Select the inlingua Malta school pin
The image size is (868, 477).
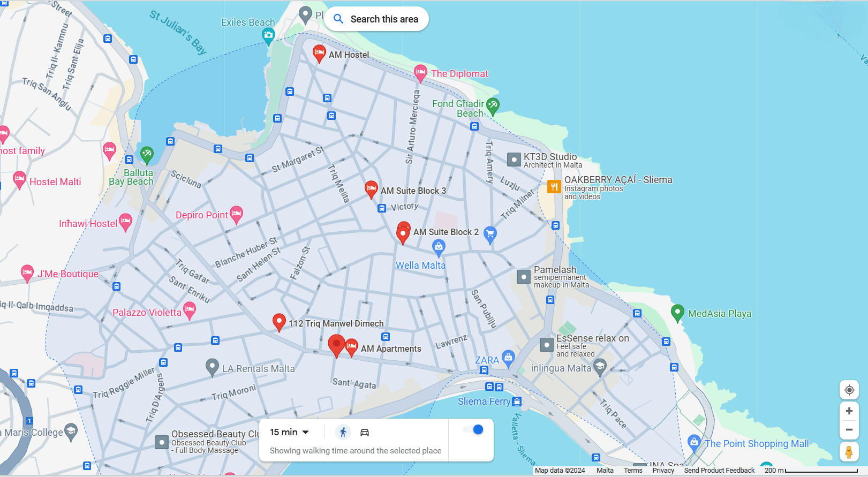coord(600,367)
